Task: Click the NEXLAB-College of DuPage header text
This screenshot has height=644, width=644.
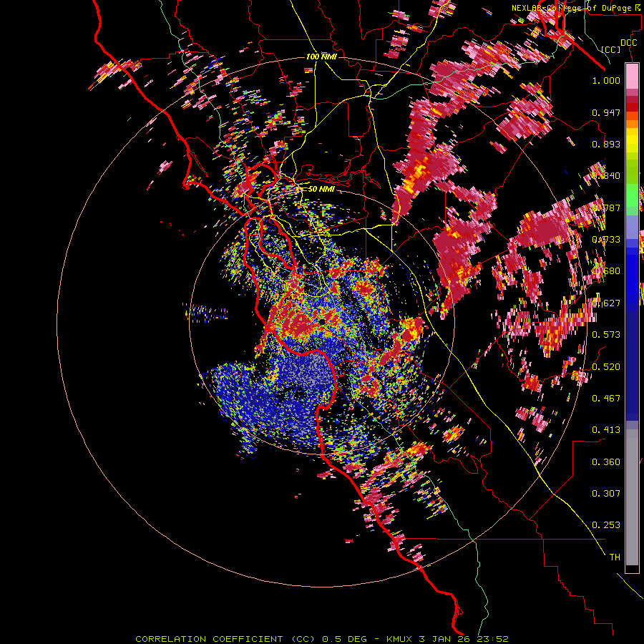Action: point(577,8)
